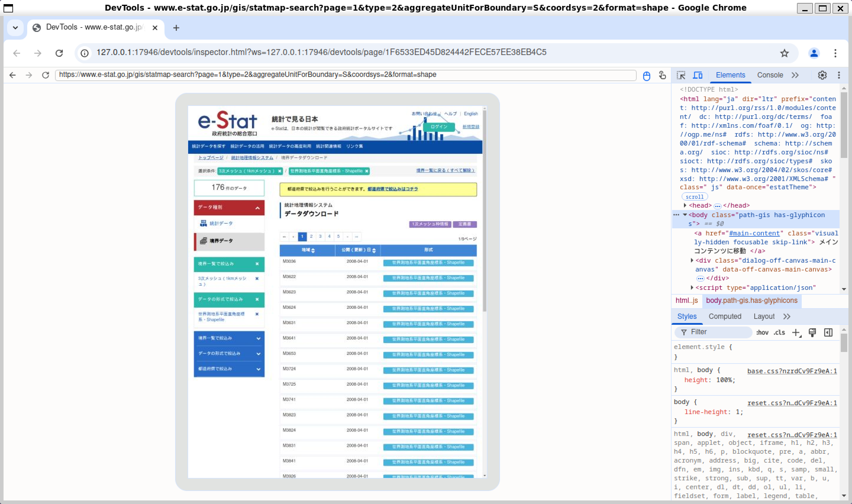Click the scroll badge under html tag

pyautogui.click(x=694, y=197)
